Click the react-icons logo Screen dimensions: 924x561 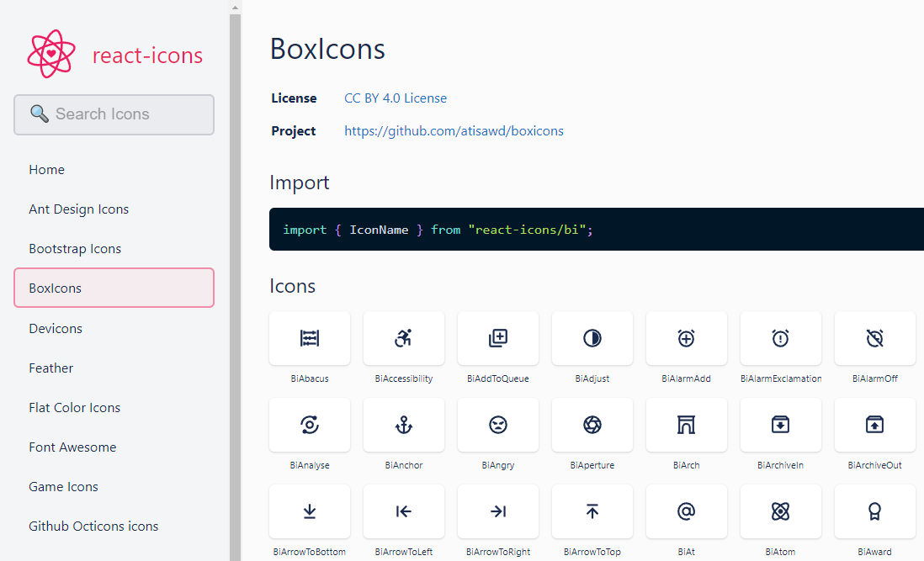[x=51, y=52]
